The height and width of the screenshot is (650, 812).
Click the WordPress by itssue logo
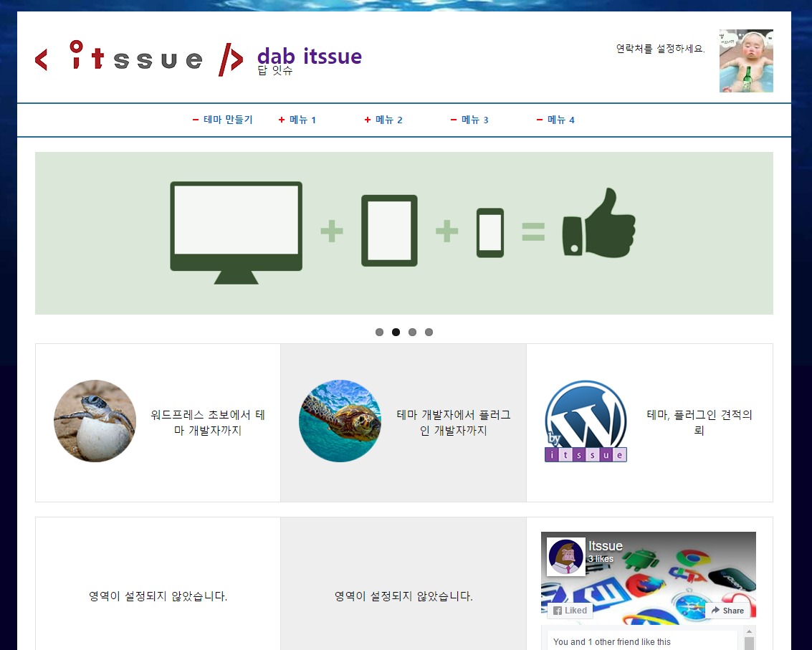586,421
